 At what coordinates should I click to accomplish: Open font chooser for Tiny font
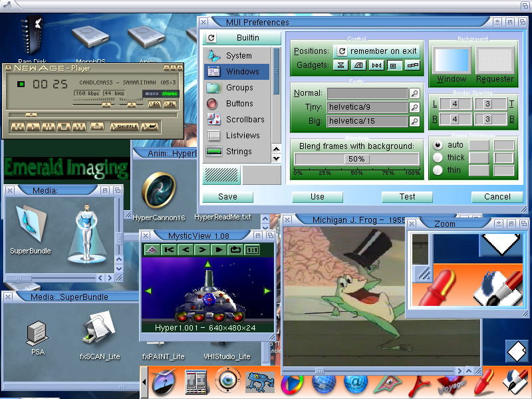click(x=414, y=108)
